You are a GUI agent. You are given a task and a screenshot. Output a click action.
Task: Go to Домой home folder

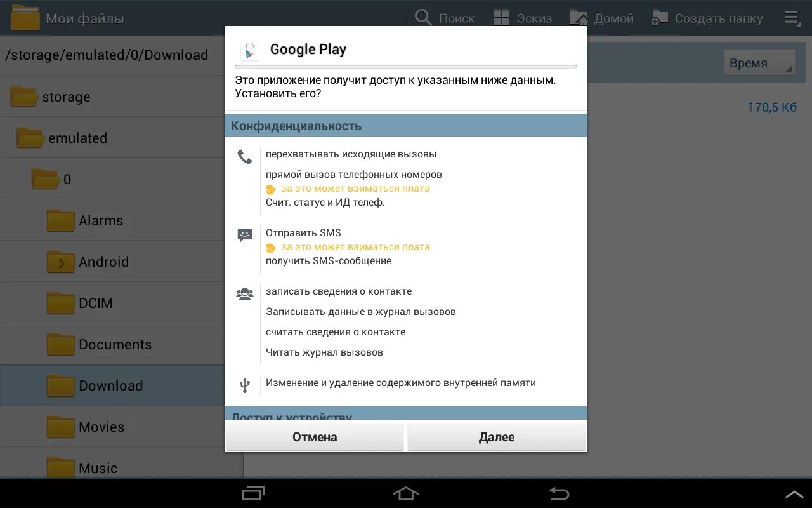coord(601,18)
